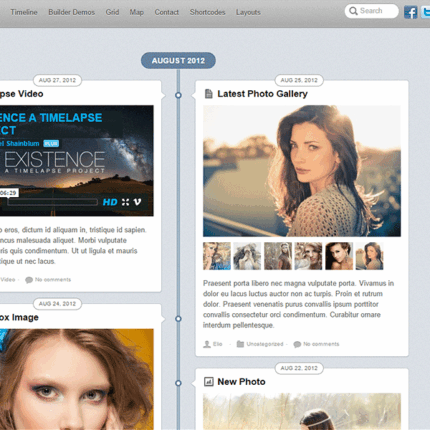Click the AUG 24, 2012 date badge
Viewport: 430px width, 430px height.
tap(57, 304)
